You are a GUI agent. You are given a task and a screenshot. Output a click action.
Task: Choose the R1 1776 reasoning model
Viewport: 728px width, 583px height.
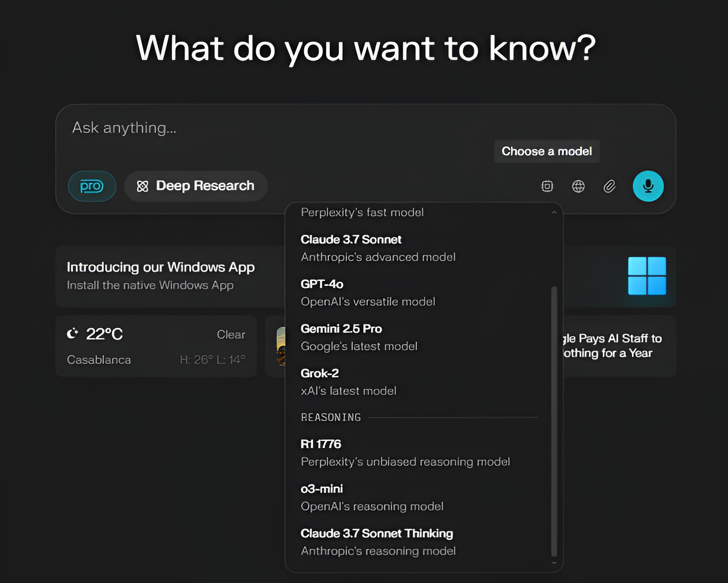(x=418, y=453)
